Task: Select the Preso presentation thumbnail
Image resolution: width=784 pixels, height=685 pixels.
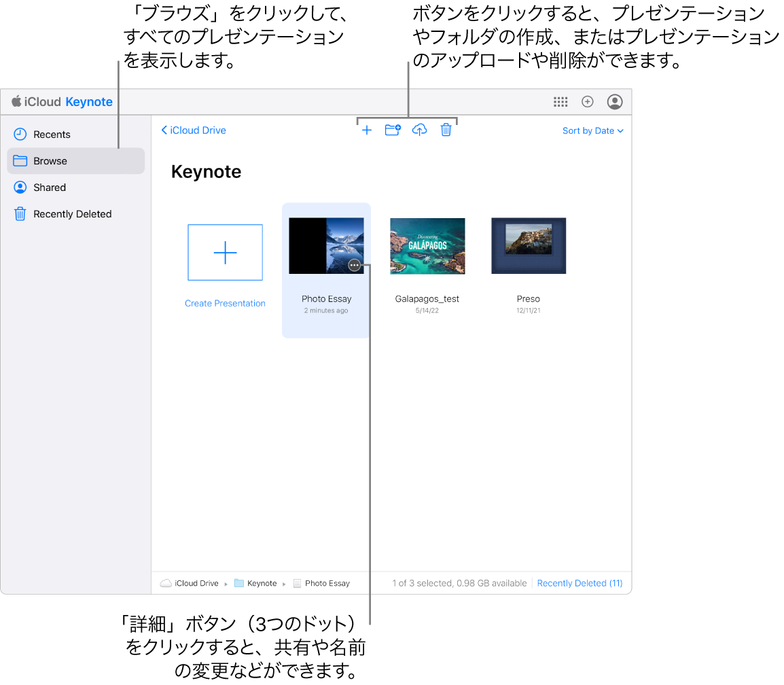Action: click(529, 245)
